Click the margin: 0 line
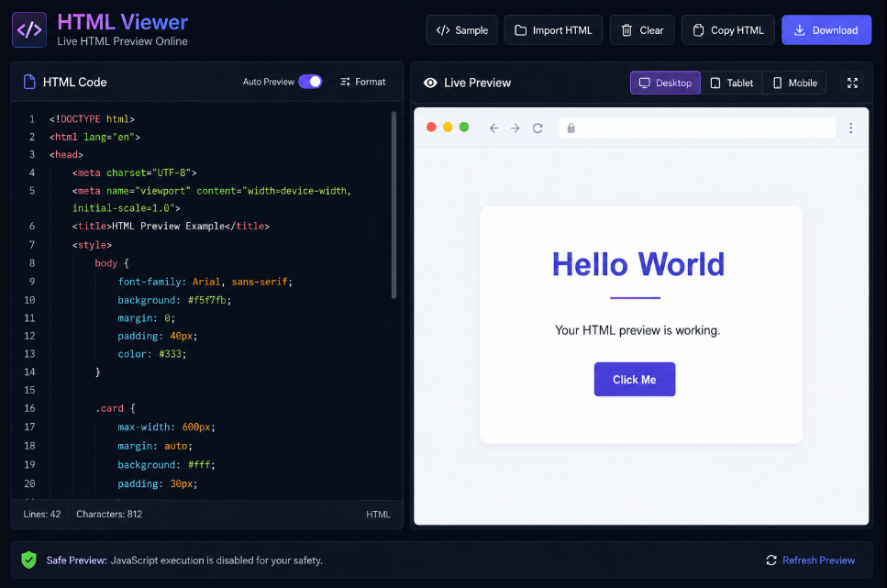887x588 pixels. pos(147,318)
